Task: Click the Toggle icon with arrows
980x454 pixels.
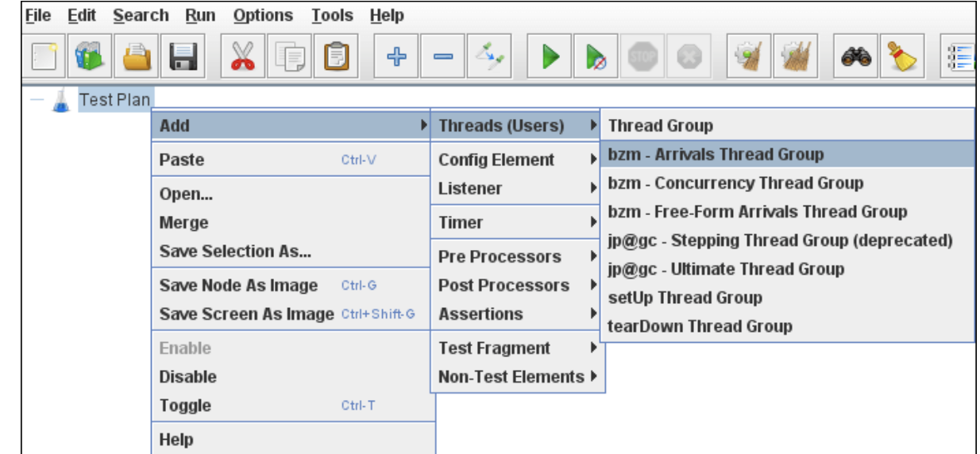Action: click(488, 57)
